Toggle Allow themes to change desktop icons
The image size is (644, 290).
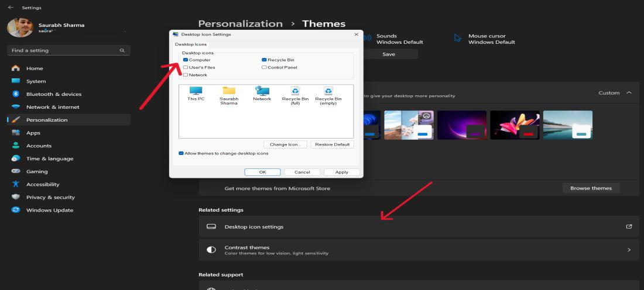point(181,153)
